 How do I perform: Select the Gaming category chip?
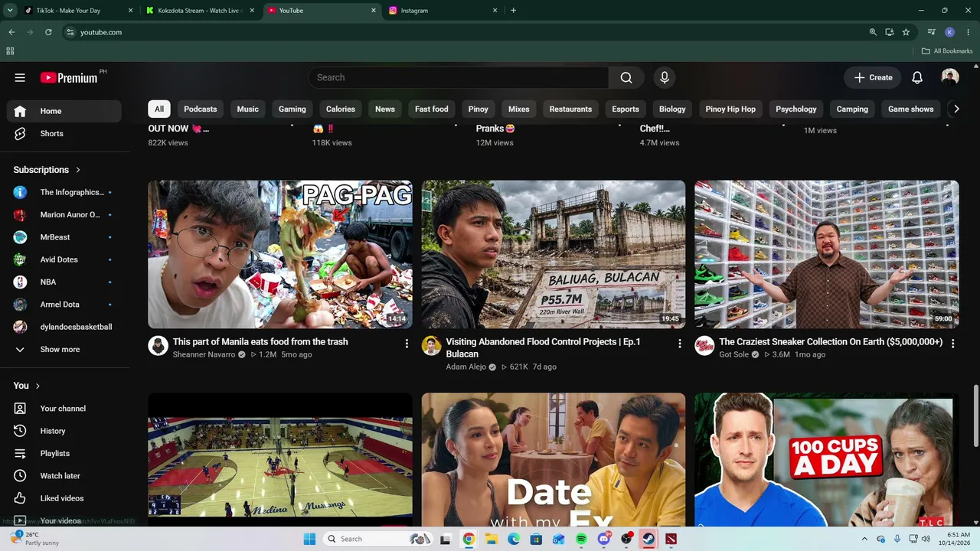click(292, 109)
